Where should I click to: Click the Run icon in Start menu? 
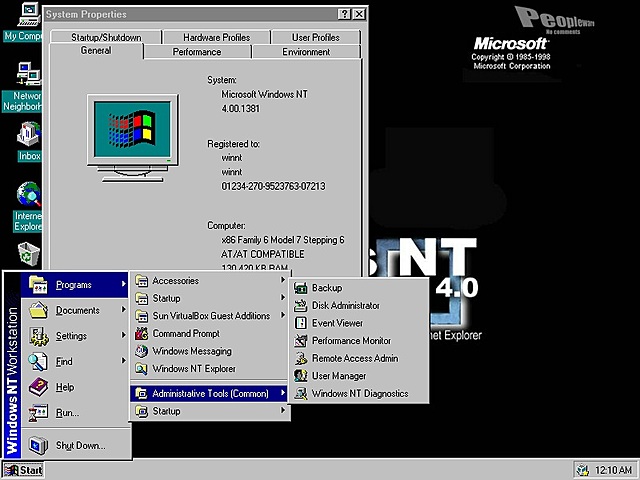[x=38, y=413]
